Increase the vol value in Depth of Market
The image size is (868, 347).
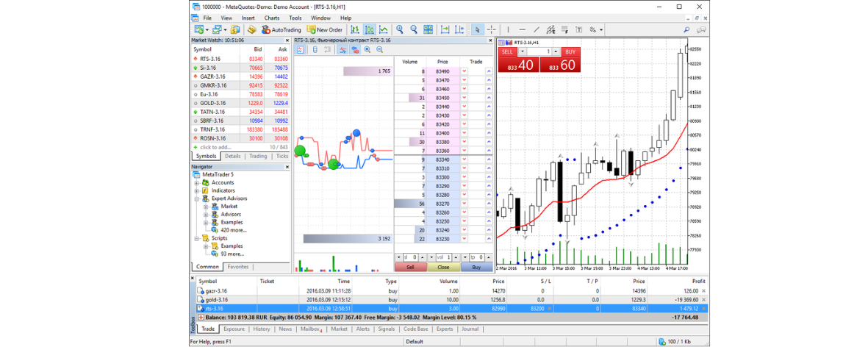(x=456, y=257)
